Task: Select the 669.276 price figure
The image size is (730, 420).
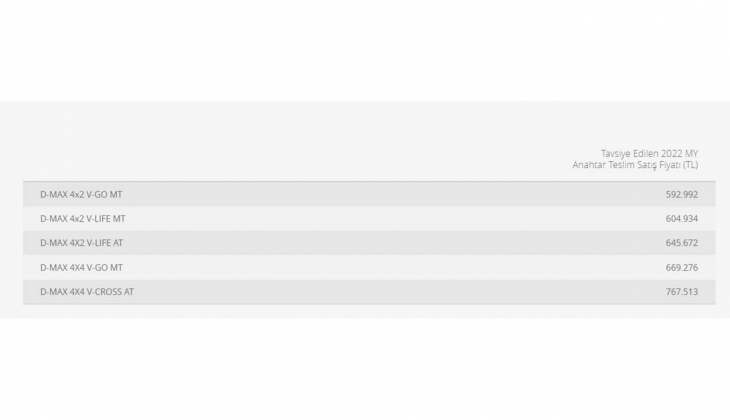Action: pyautogui.click(x=681, y=267)
